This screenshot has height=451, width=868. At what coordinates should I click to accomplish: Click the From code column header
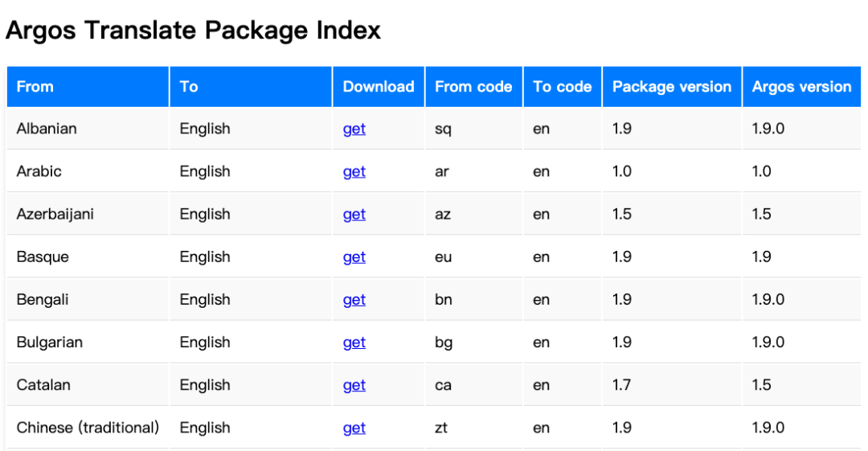pos(473,87)
